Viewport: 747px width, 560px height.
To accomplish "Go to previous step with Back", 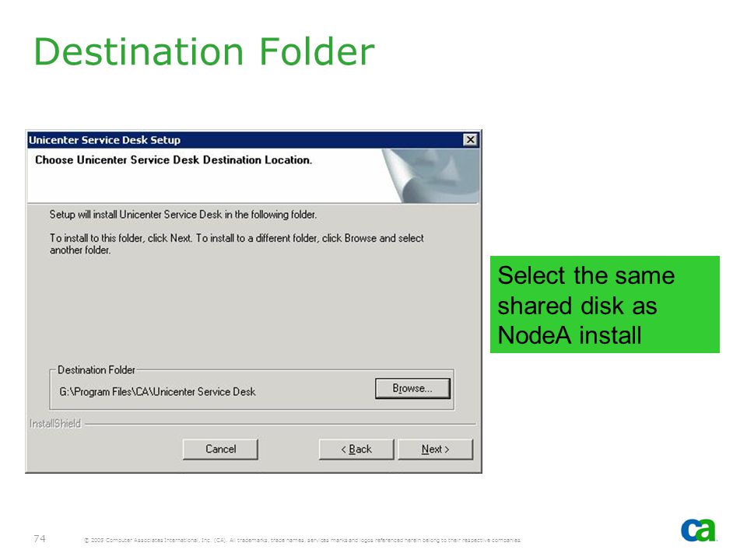I will coord(356,449).
